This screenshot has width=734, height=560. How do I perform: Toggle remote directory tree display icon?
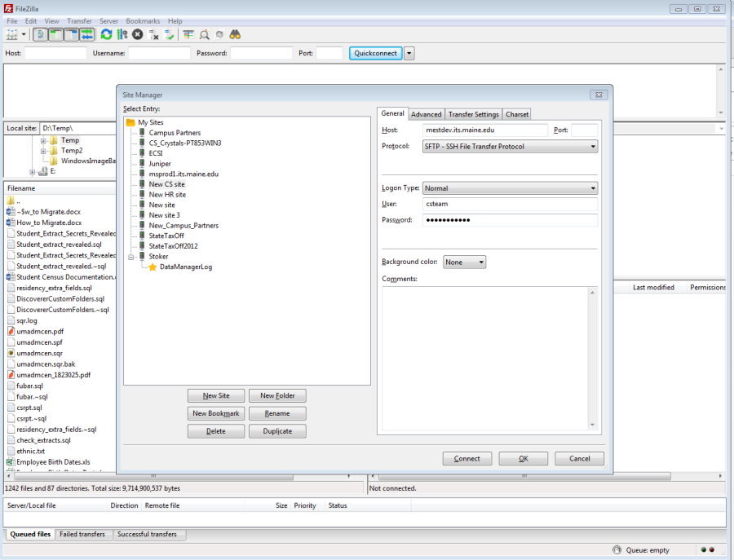72,34
